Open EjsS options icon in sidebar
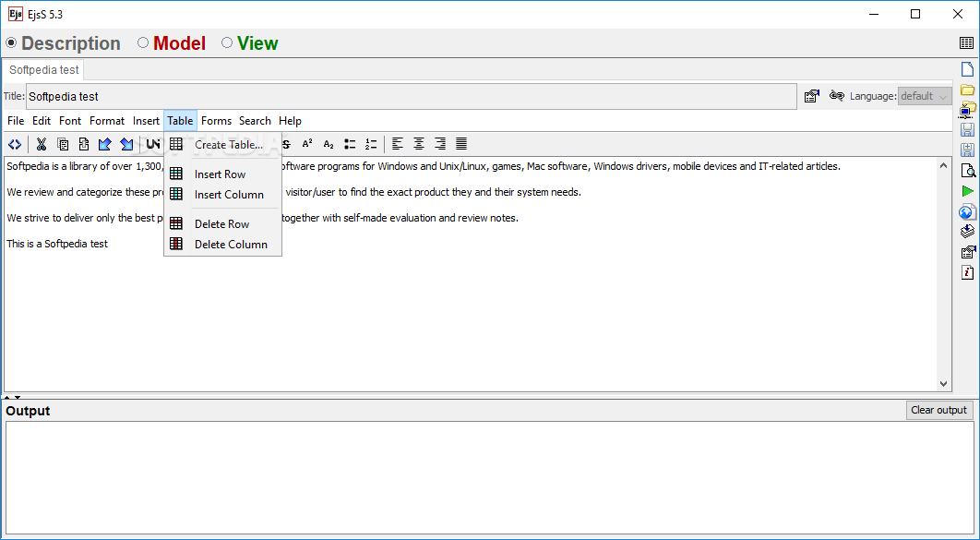The height and width of the screenshot is (540, 980). (967, 253)
